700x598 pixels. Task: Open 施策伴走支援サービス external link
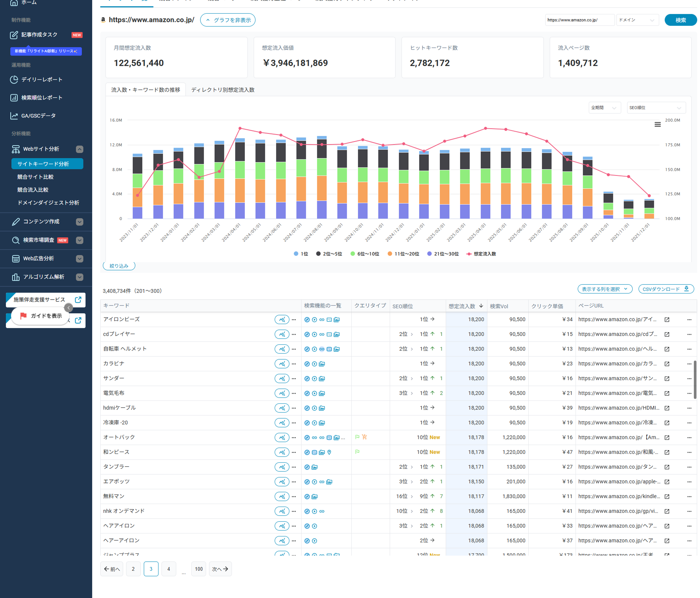point(78,299)
